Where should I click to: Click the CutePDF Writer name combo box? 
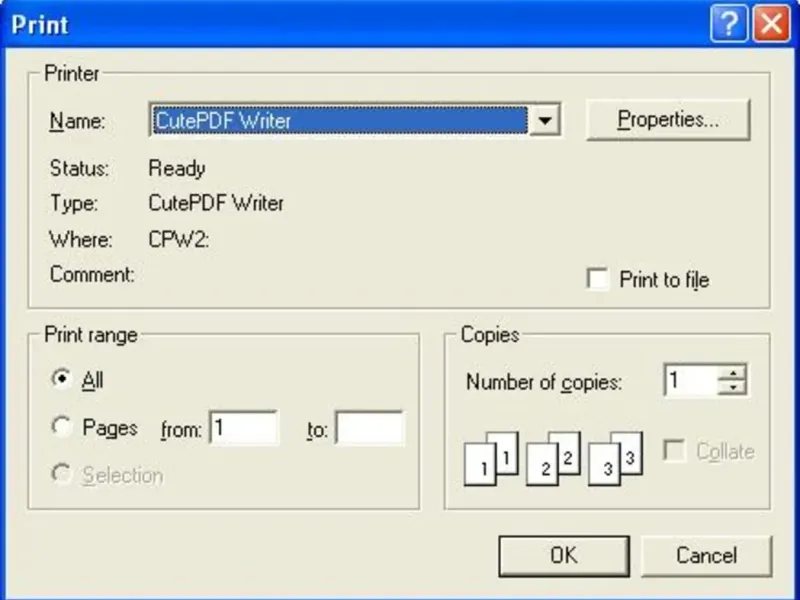(x=338, y=121)
